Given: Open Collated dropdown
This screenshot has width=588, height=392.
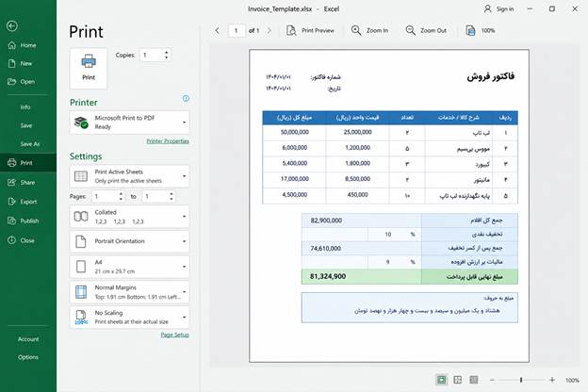Looking at the screenshot, I should tap(129, 217).
